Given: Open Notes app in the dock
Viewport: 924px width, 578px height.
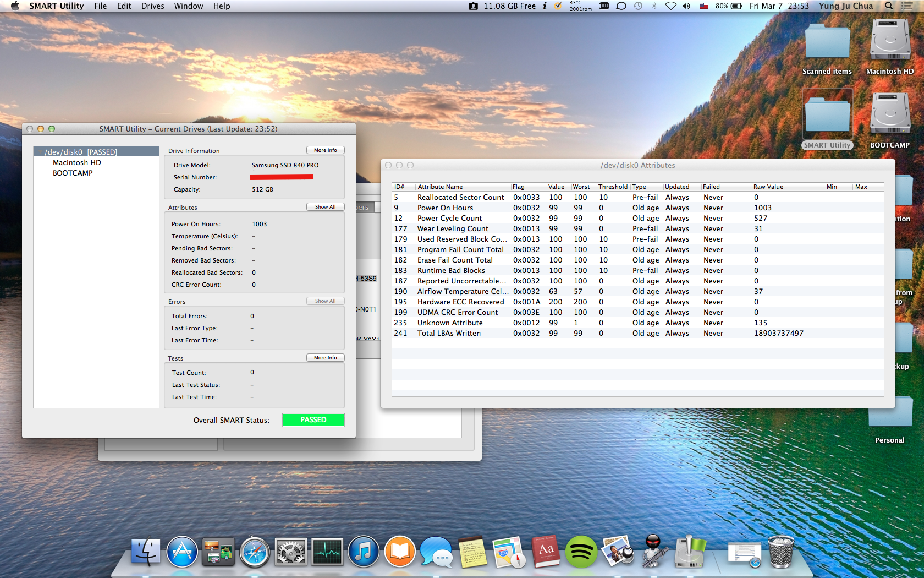Looking at the screenshot, I should (472, 552).
